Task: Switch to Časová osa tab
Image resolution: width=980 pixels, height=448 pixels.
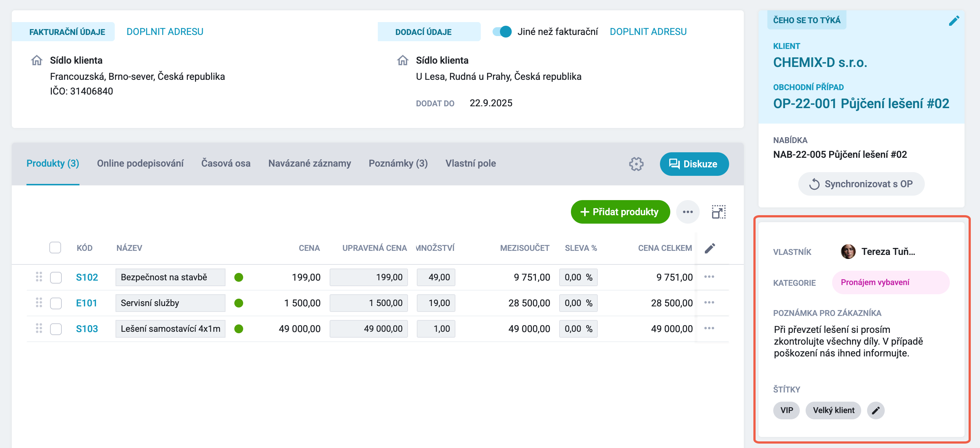Action: [226, 164]
